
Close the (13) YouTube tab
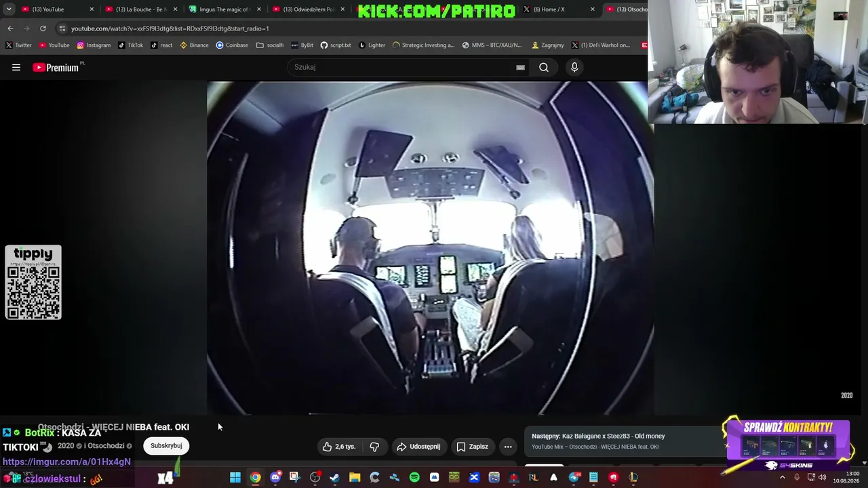92,9
